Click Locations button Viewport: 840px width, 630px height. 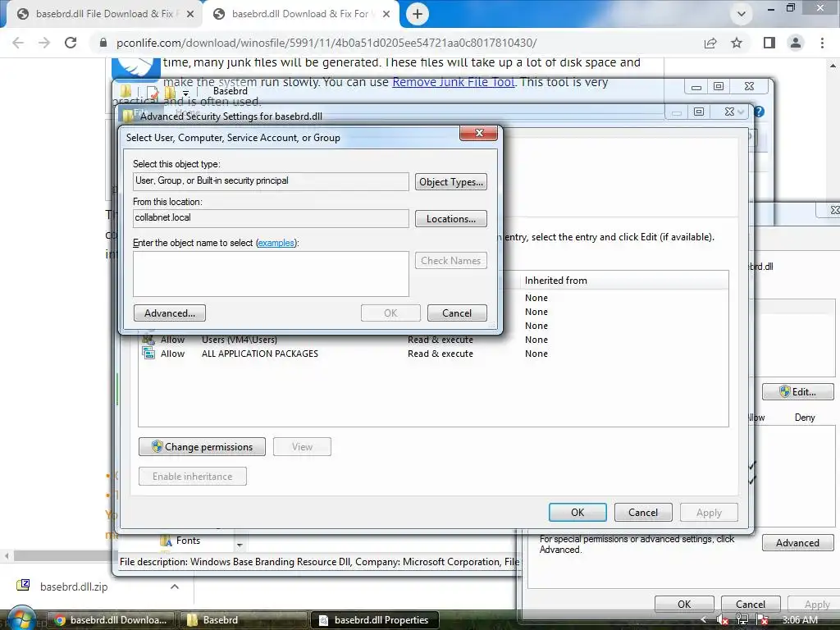coord(451,218)
